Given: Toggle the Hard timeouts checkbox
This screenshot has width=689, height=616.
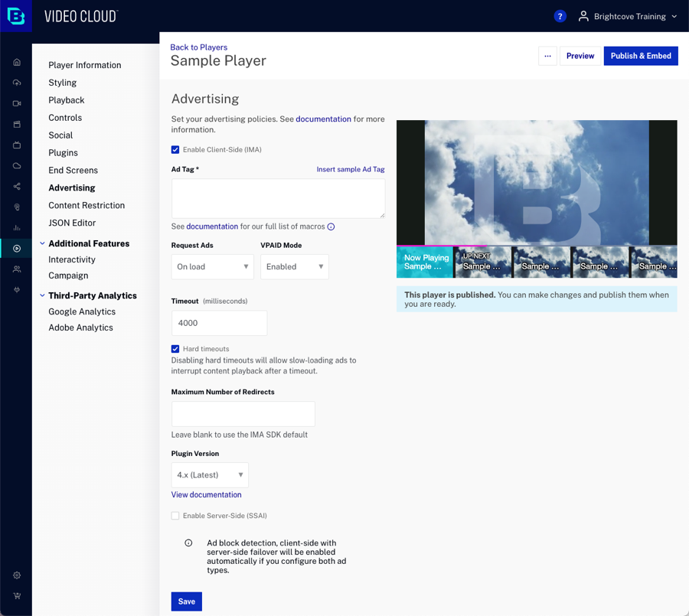Looking at the screenshot, I should point(175,349).
